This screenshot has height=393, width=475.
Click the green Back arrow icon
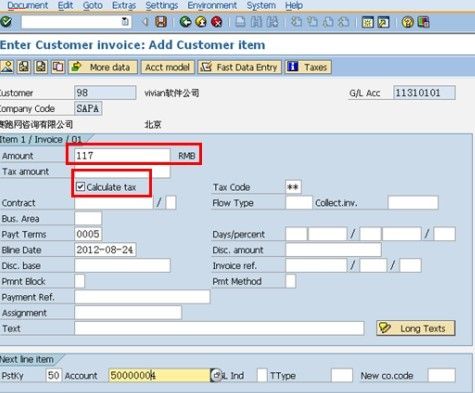[x=185, y=22]
